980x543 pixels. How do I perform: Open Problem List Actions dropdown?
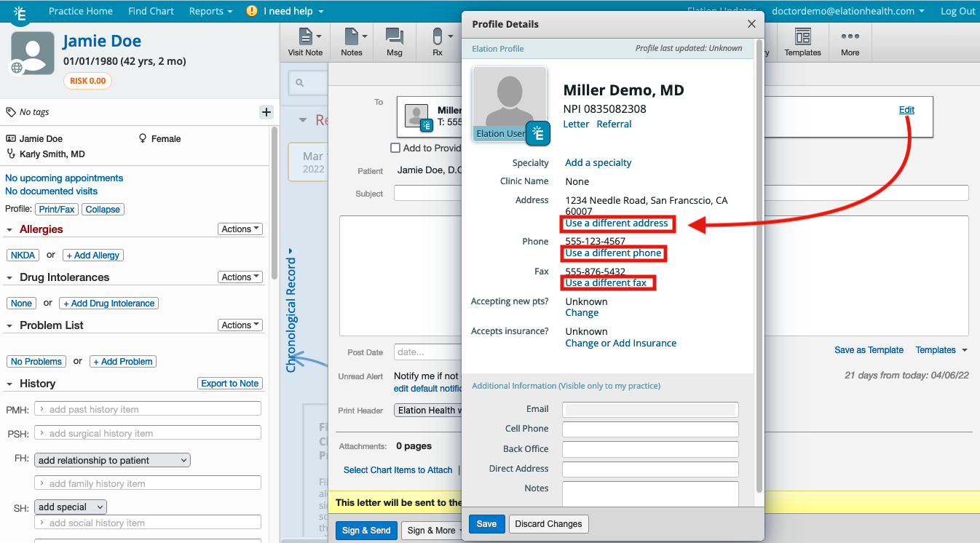[x=240, y=325]
